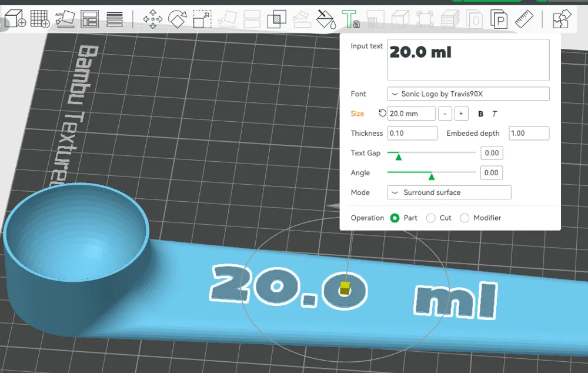The image size is (588, 373).
Task: Select the Scale gizmo tool
Action: coord(202,19)
